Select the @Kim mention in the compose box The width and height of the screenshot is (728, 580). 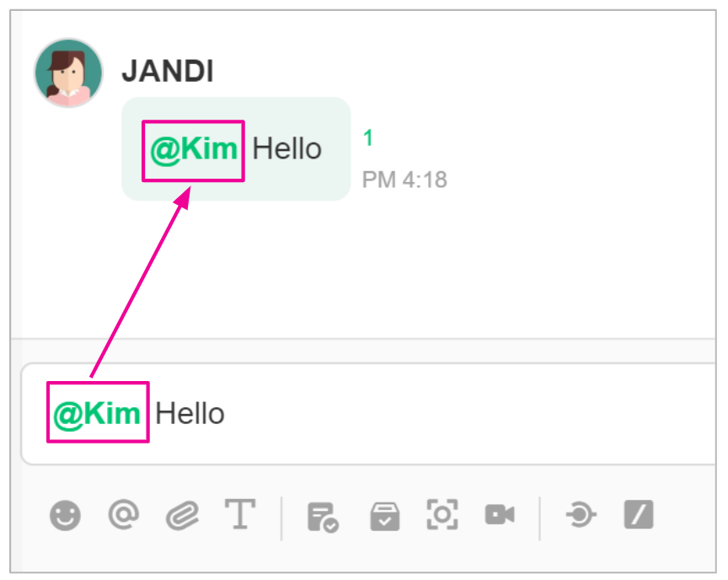(97, 414)
